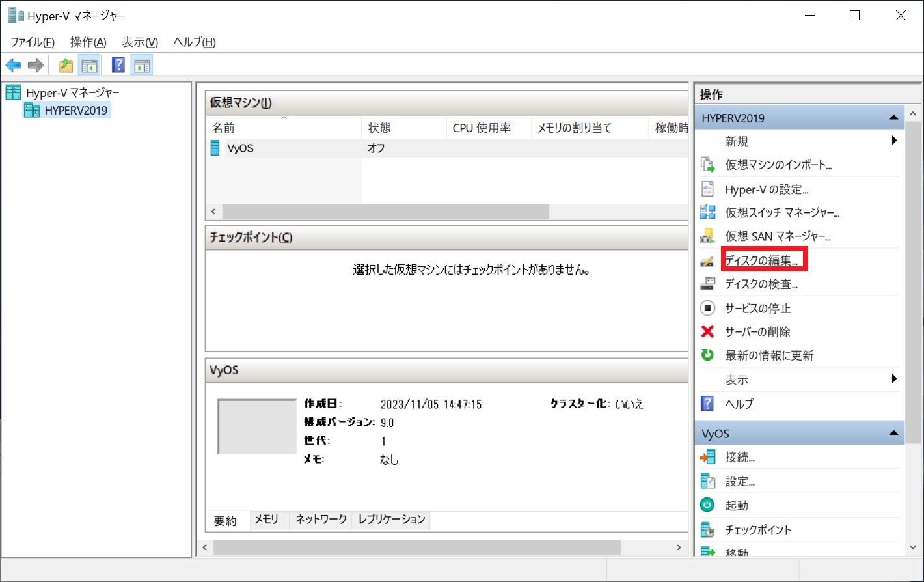Click the Up One Level folder icon
Viewport: 924px width, 582px height.
[x=66, y=65]
